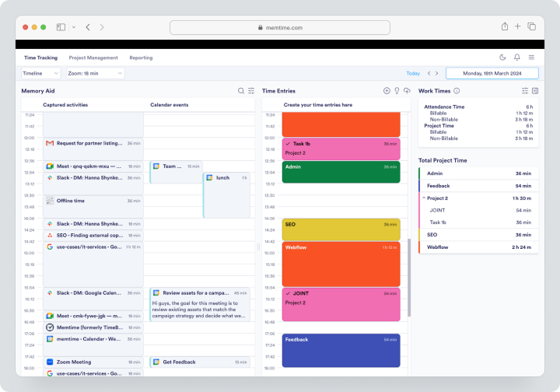This screenshot has width=560, height=392.
Task: Switch to the Project Management tab
Action: [x=93, y=58]
